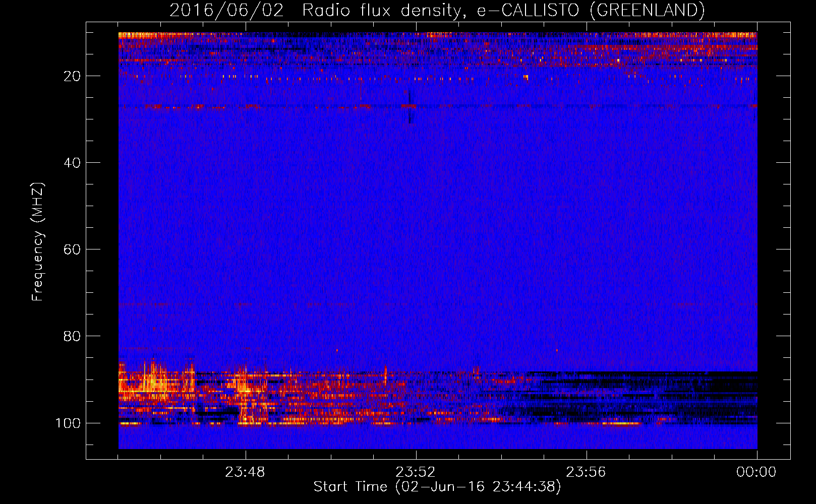This screenshot has height=504, width=816.
Task: Click the frequency tick label '80'
Action: [72, 336]
